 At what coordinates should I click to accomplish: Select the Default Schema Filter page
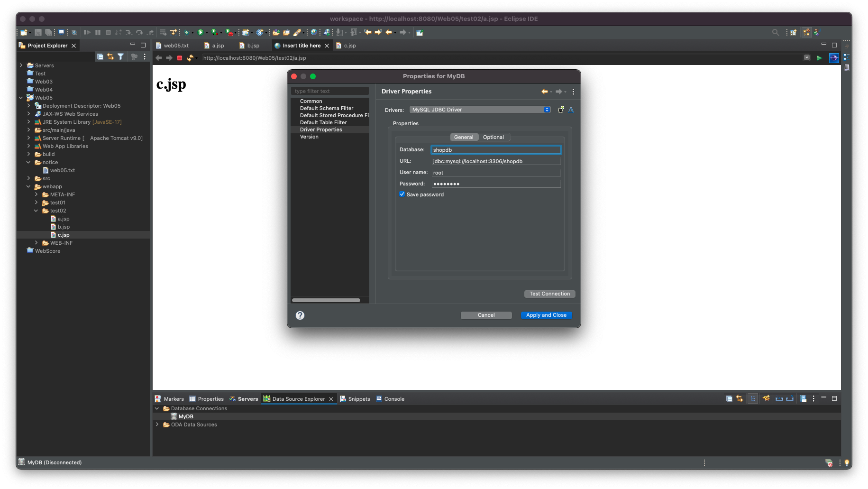(327, 108)
